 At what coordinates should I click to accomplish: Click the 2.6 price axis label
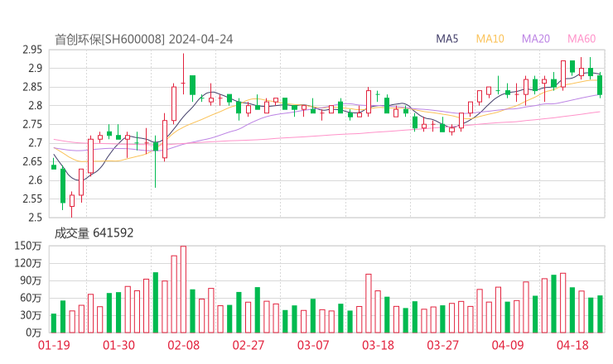click(35, 180)
